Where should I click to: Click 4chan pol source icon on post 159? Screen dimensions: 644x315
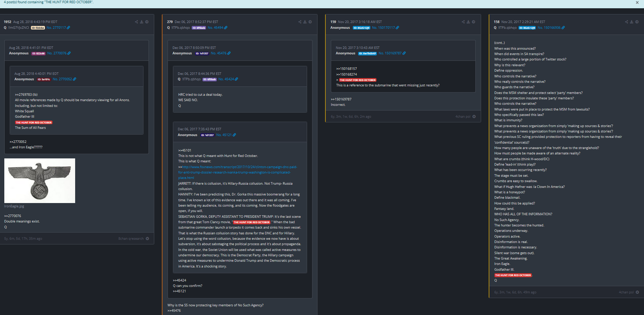pos(474,117)
